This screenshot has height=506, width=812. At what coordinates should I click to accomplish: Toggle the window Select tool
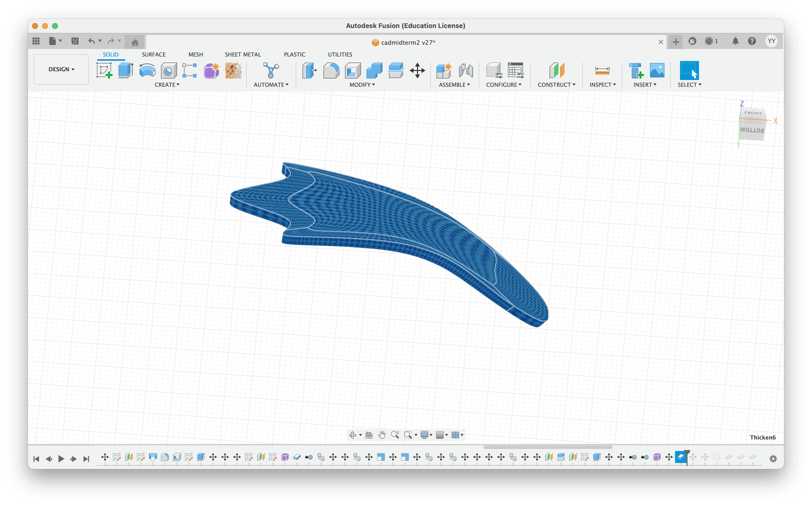point(689,70)
